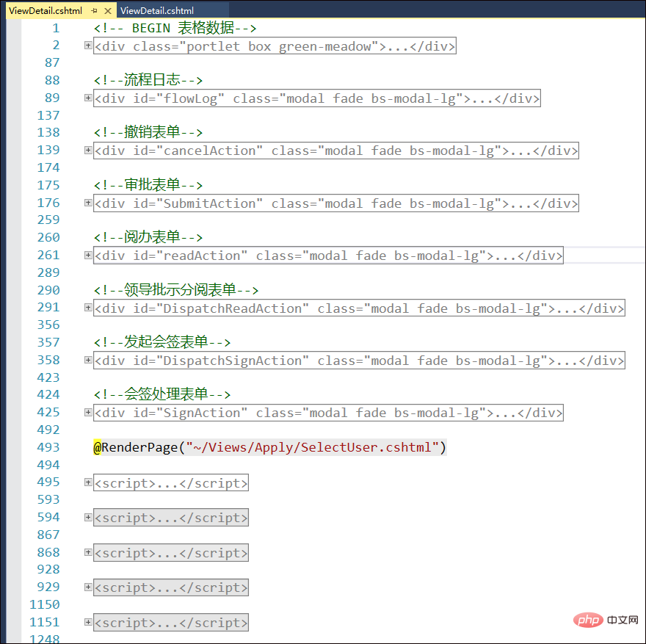Click line number 493
The image size is (646, 644).
click(48, 447)
